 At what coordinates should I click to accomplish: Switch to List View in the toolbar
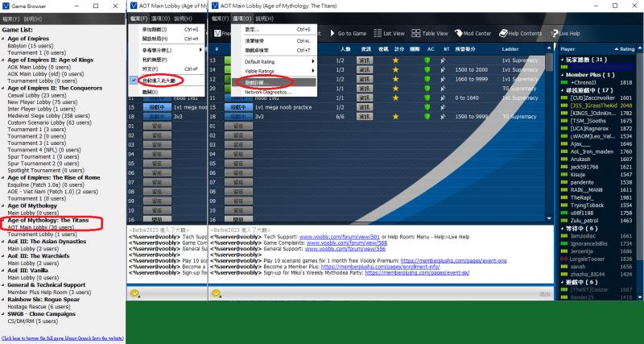[389, 33]
